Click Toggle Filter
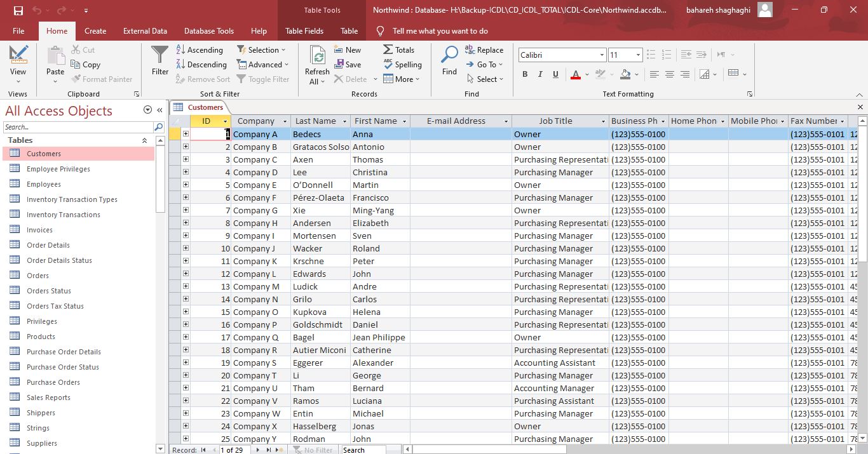868x454 pixels. (263, 79)
